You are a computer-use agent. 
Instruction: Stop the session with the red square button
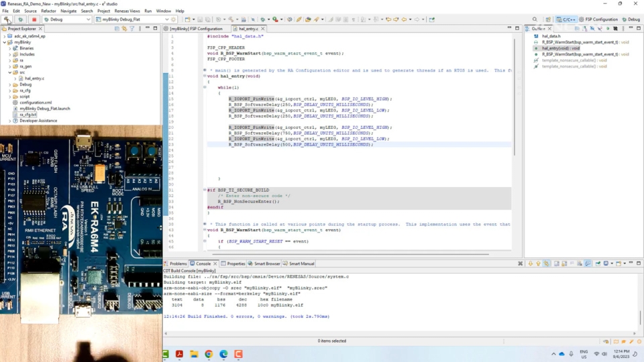(x=34, y=19)
